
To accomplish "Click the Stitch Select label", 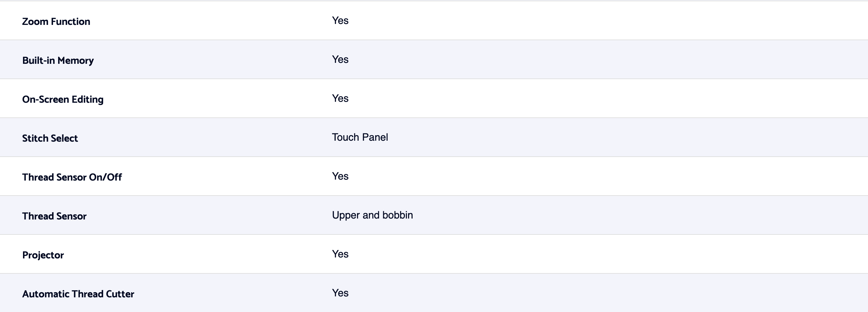I will 50,138.
